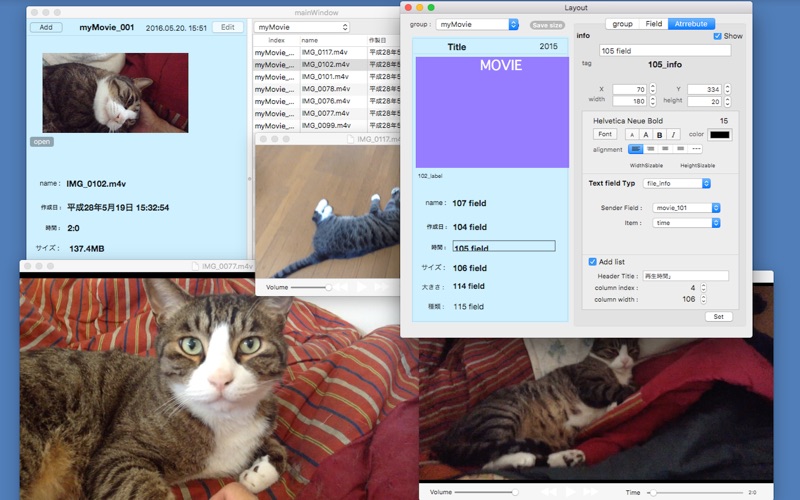The width and height of the screenshot is (800, 500).
Task: Click the Add button in mainWindow
Action: [46, 28]
